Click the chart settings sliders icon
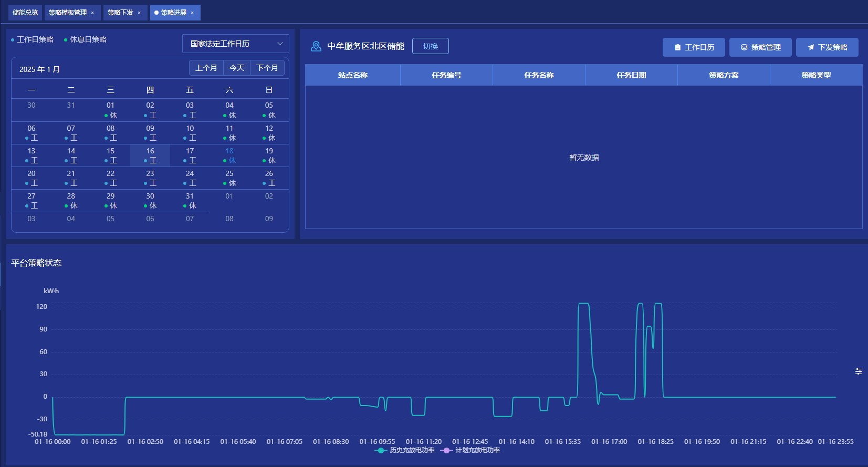Screen dimensions: 868x467 click(x=859, y=371)
